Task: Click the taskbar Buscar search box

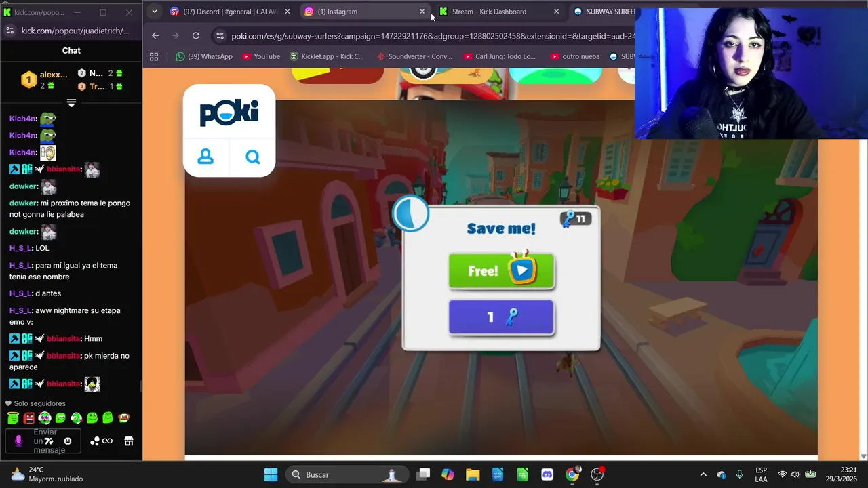Action: (347, 474)
